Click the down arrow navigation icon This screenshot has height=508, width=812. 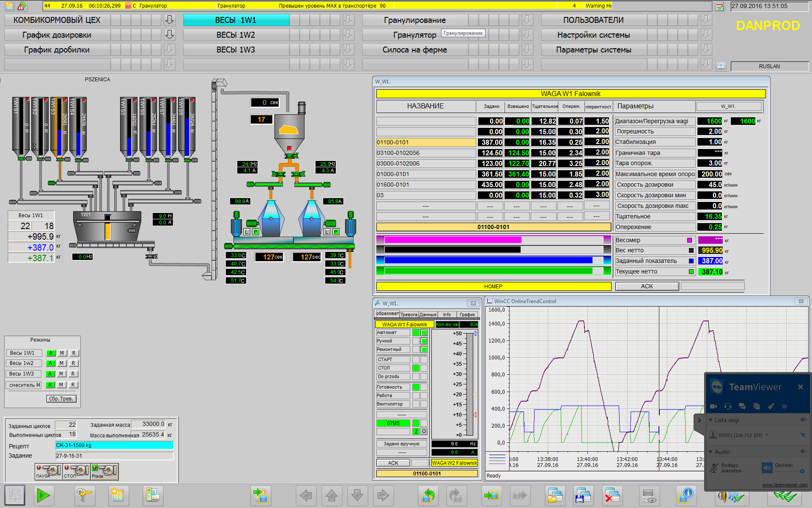pyautogui.click(x=357, y=495)
